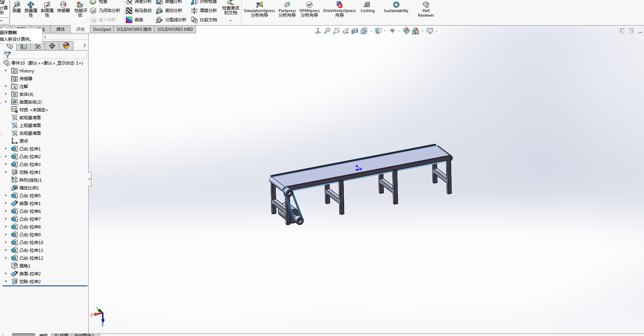Expand the 实体(4) solid bodies folder
The width and height of the screenshot is (644, 336).
pyautogui.click(x=6, y=94)
